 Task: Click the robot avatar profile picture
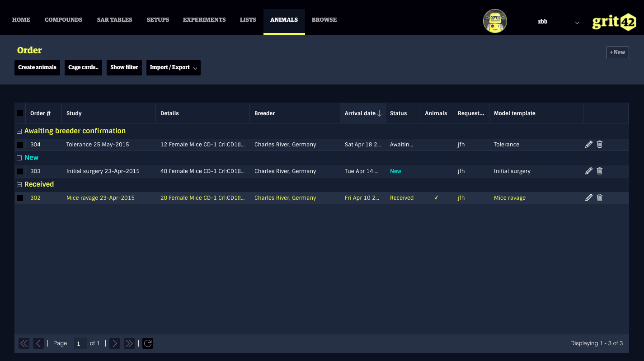point(495,21)
